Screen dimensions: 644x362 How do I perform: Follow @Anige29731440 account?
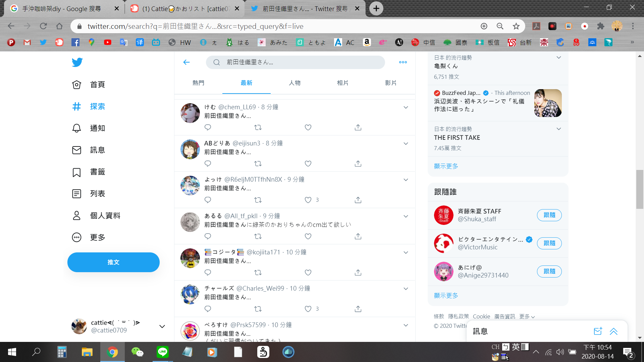point(549,271)
